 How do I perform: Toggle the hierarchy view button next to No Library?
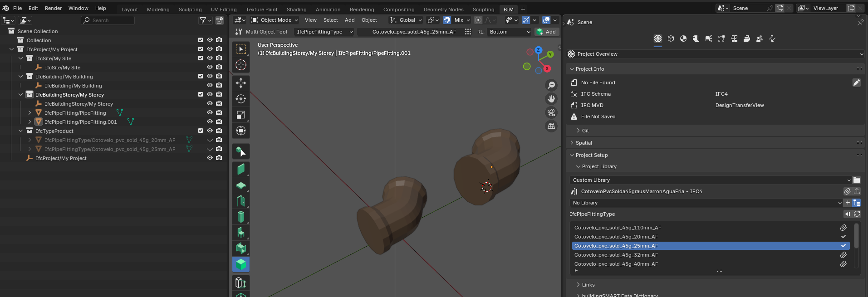(x=857, y=203)
